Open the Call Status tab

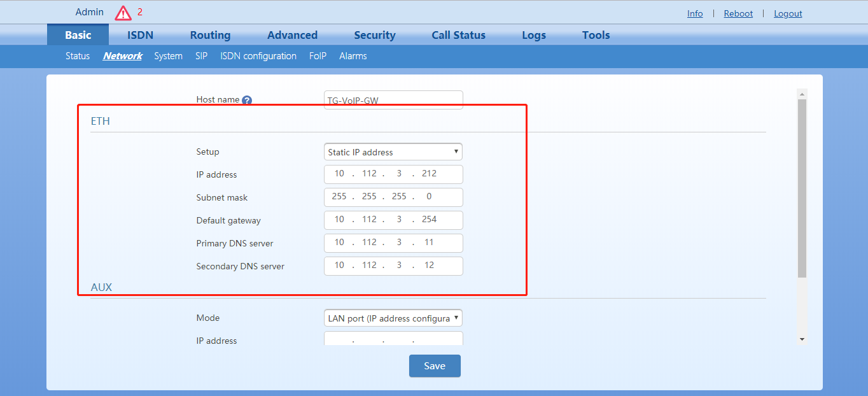pyautogui.click(x=458, y=35)
